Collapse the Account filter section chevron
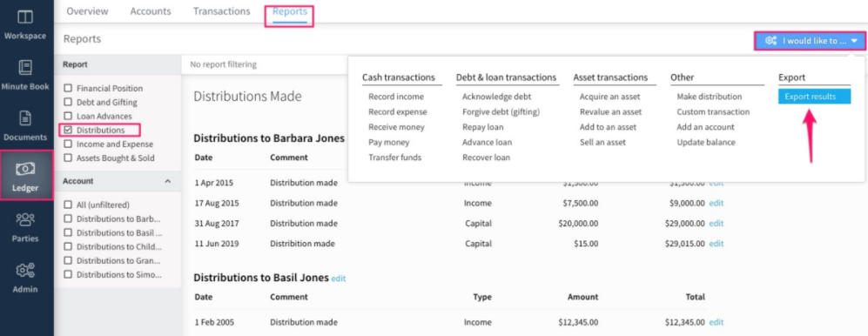Viewport: 868px width, 336px height. [168, 181]
